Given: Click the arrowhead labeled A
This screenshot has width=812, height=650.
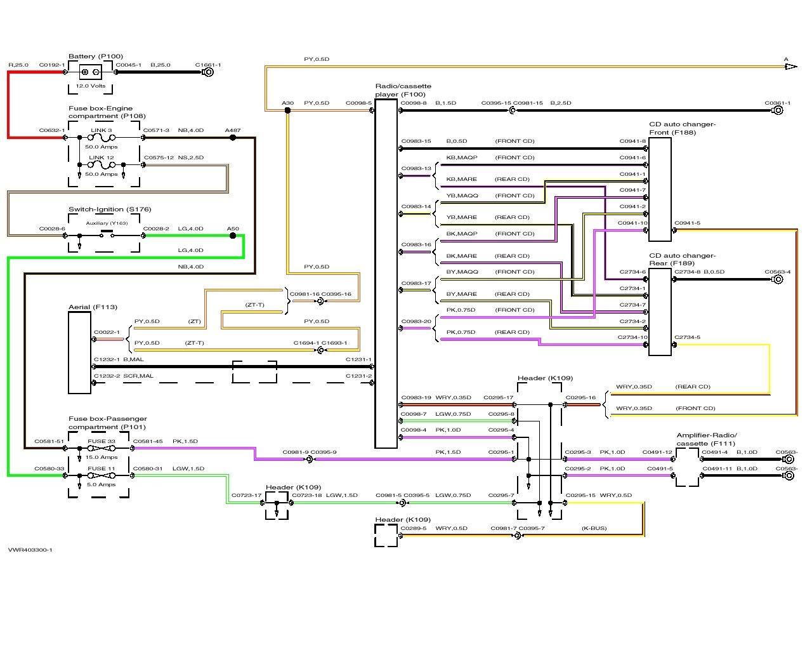Looking at the screenshot, I should tap(790, 65).
